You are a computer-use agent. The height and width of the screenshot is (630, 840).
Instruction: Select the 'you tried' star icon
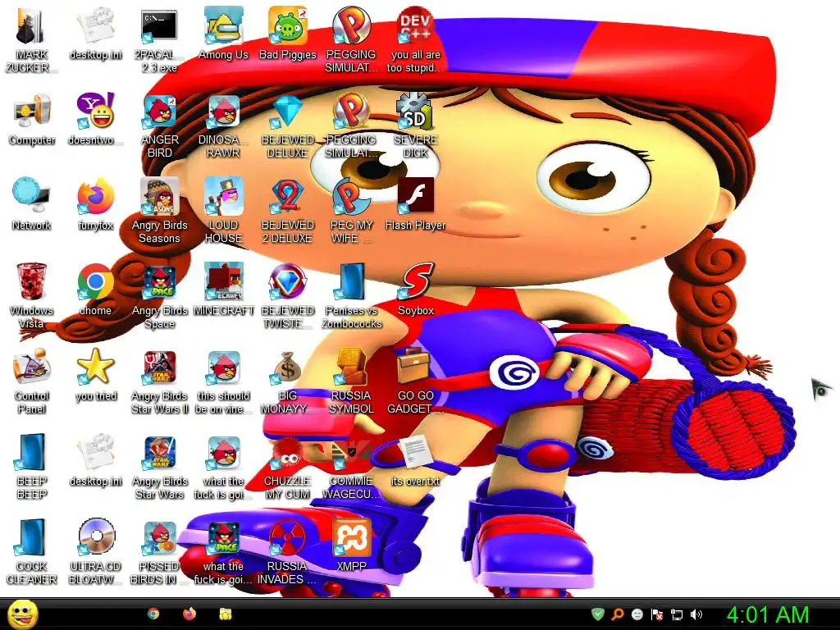pos(95,375)
